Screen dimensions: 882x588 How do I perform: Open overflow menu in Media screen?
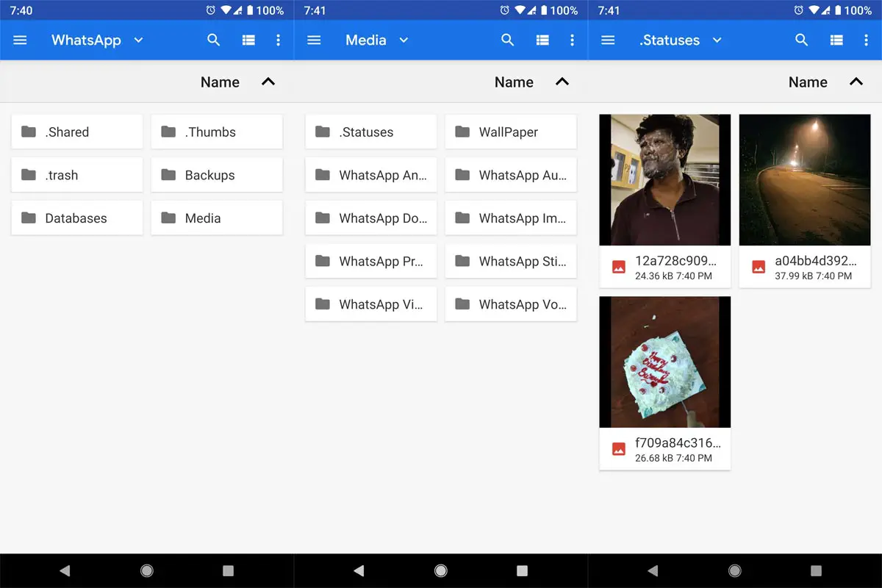point(572,40)
